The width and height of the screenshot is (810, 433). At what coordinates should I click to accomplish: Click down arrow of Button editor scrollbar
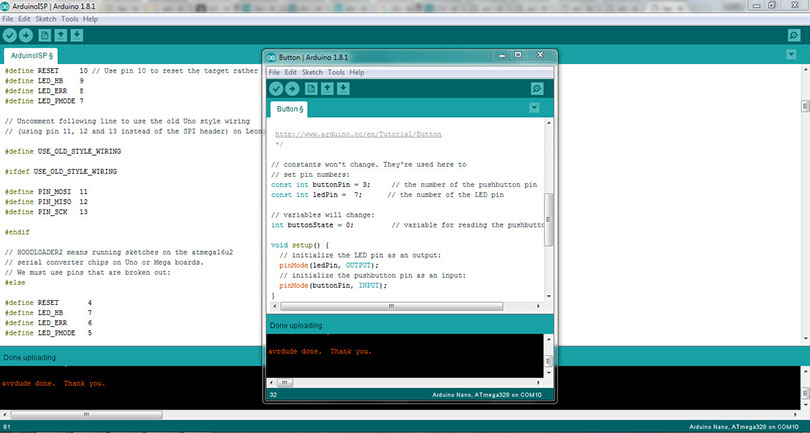point(549,297)
